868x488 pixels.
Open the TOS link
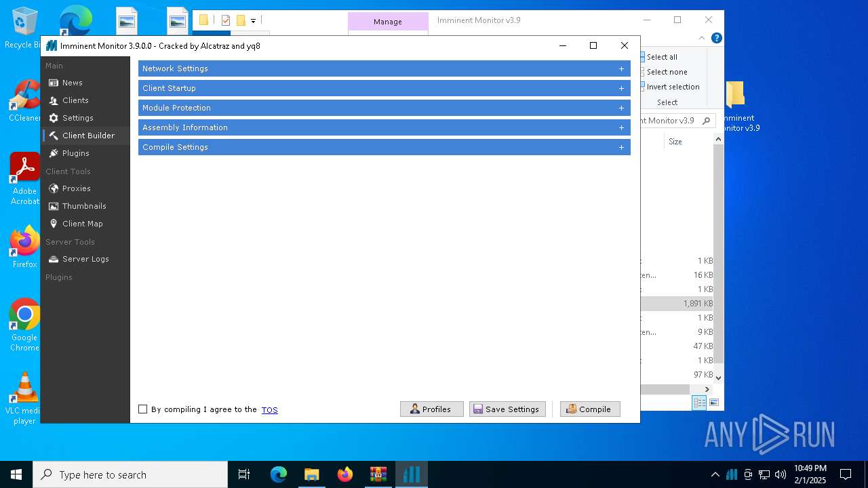coord(270,409)
